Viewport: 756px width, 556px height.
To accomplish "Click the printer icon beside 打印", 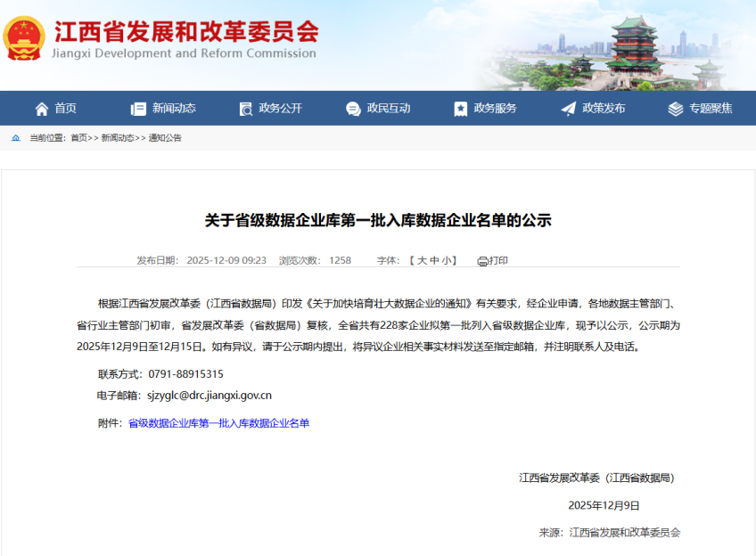I will point(482,261).
